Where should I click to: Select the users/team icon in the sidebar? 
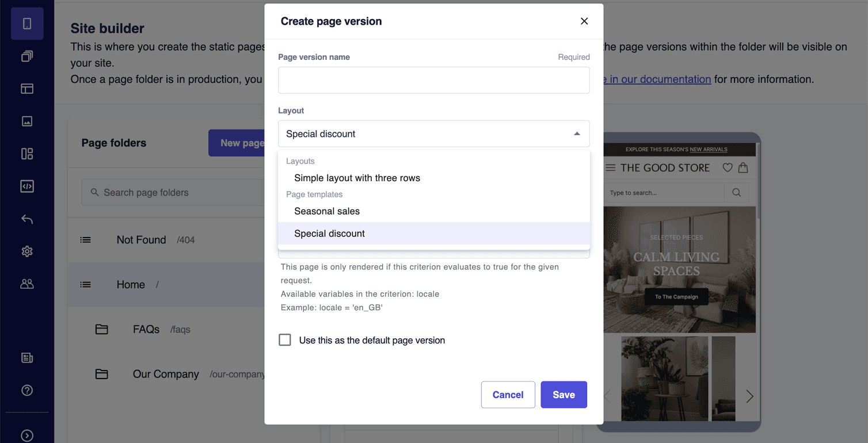click(27, 283)
